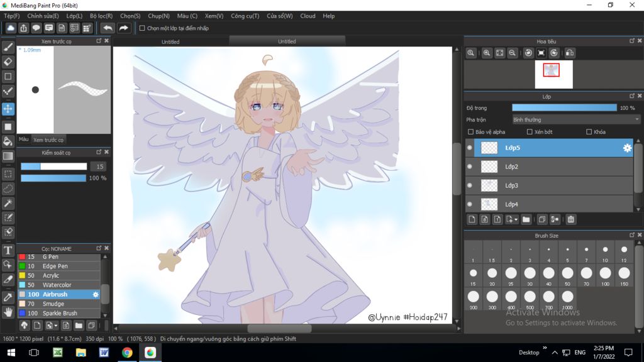Screen dimensions: 644x362
Task: Create a layer folder
Action: click(x=526, y=219)
